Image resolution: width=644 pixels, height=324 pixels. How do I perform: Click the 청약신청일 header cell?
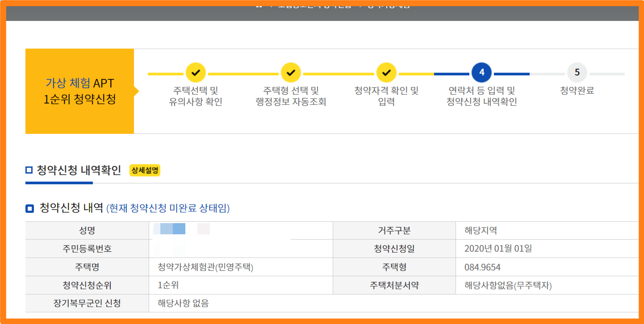(394, 249)
